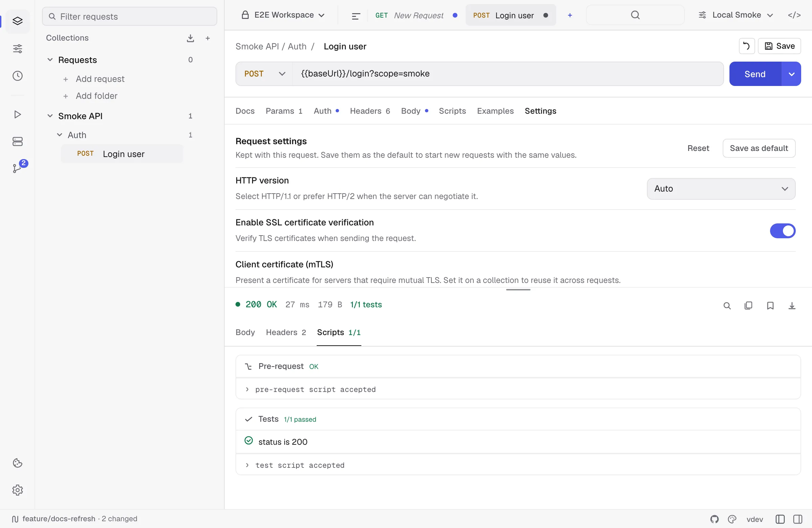Click the Reset settings button

point(698,148)
